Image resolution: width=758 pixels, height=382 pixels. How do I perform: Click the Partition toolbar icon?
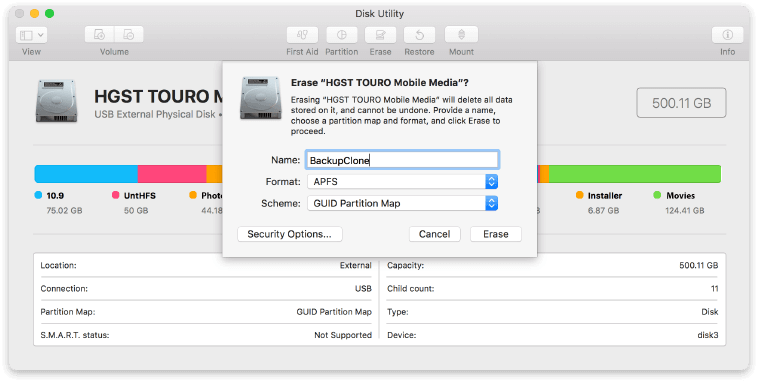point(342,35)
